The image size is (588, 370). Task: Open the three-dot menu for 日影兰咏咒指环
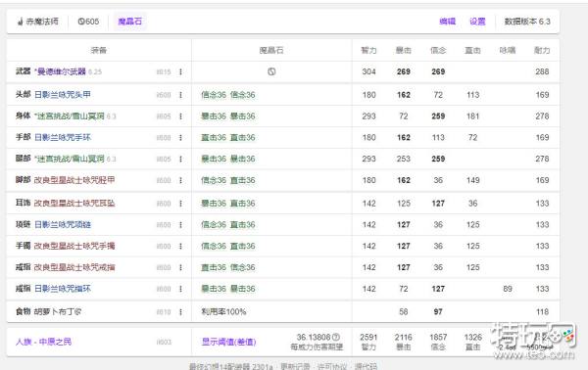(x=180, y=289)
